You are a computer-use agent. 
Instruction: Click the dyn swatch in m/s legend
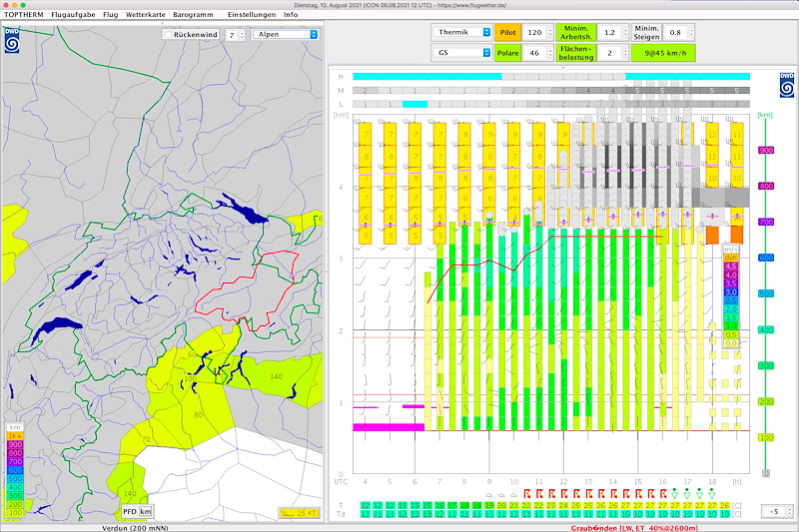(731, 258)
